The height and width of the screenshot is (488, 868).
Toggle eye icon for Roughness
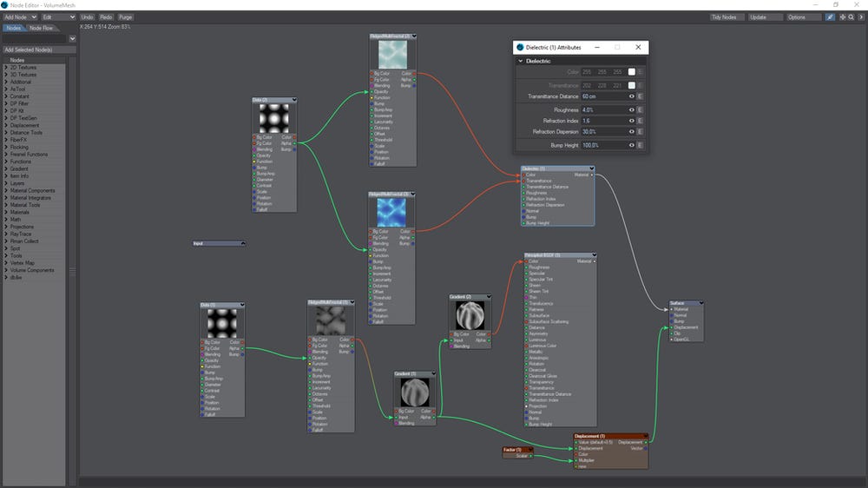click(632, 109)
